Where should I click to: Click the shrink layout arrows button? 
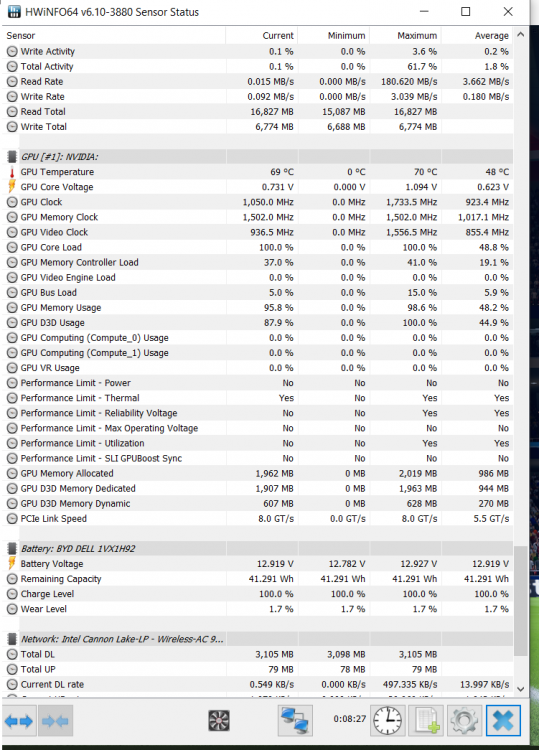[x=55, y=720]
